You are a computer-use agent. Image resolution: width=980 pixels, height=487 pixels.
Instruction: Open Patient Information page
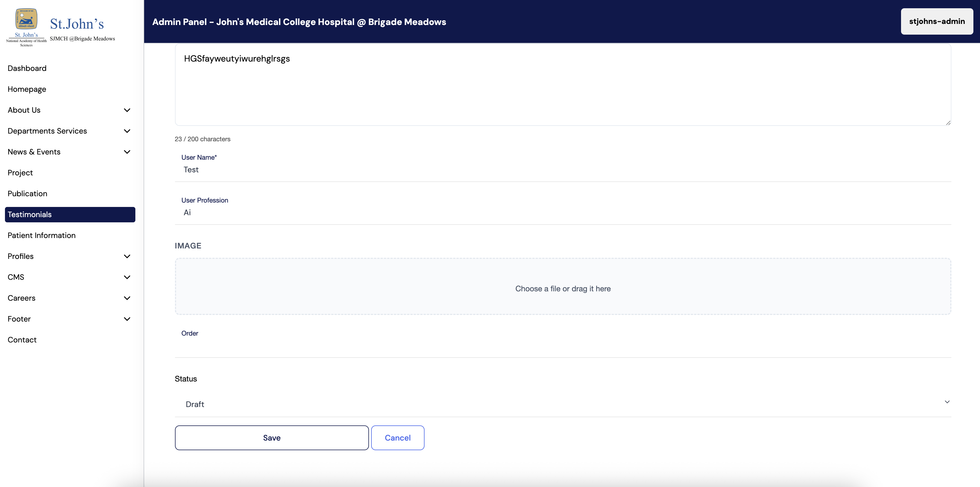pyautogui.click(x=42, y=235)
